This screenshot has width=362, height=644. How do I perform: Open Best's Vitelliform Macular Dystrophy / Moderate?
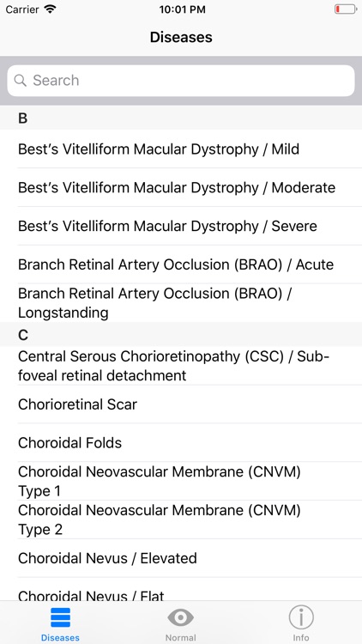(181, 187)
